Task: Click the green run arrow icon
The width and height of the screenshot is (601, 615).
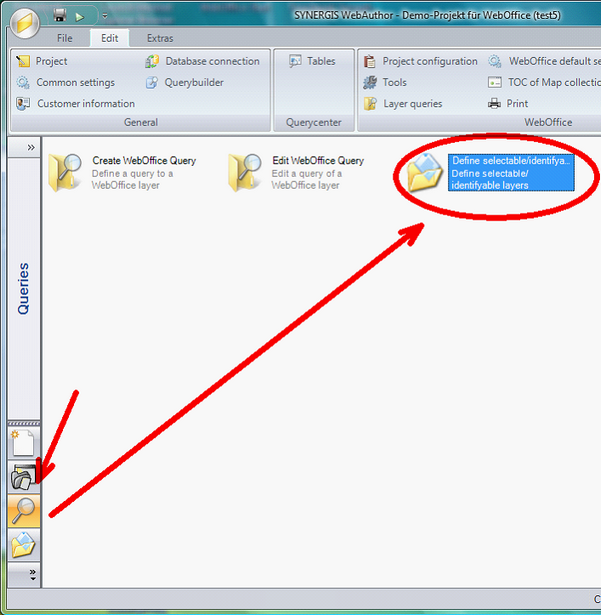Action: tap(80, 17)
